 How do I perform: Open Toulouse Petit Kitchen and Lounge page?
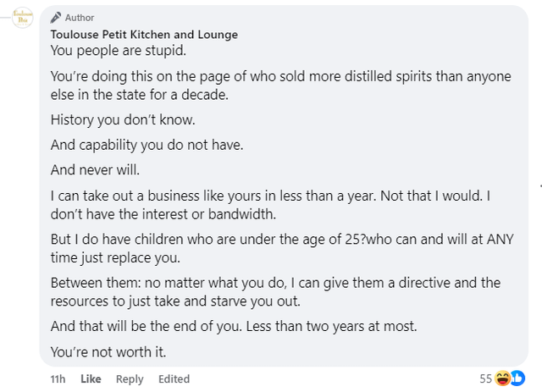point(144,35)
